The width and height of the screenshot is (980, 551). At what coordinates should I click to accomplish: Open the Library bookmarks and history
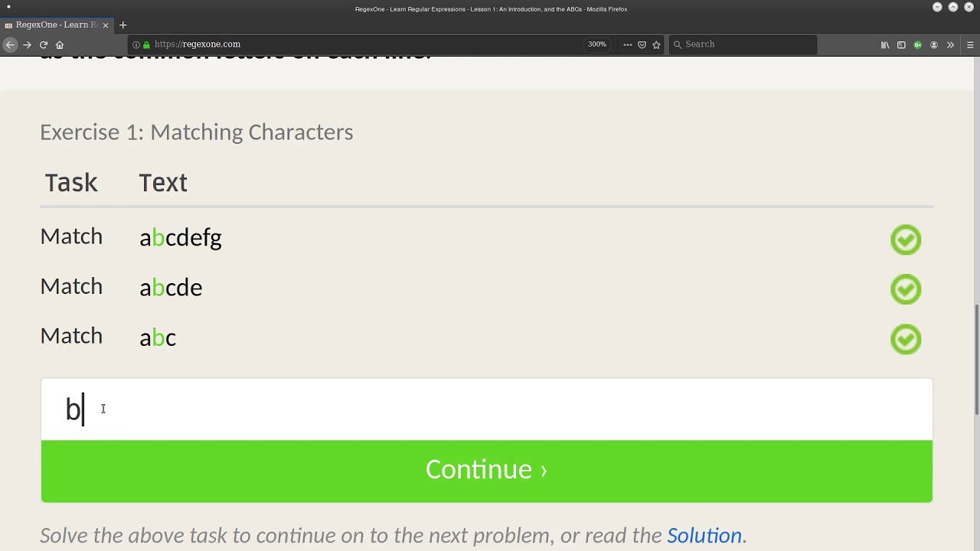pyautogui.click(x=885, y=44)
